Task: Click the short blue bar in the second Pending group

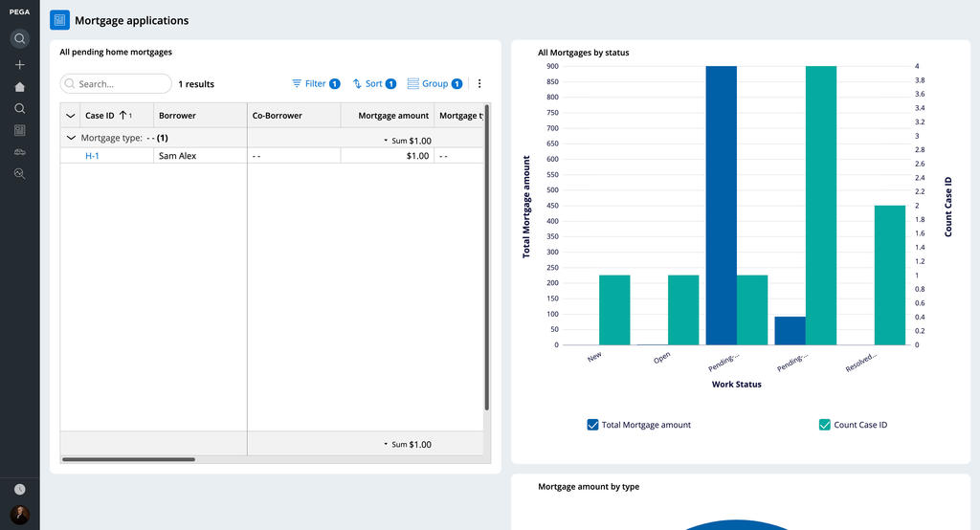Action: click(x=790, y=331)
